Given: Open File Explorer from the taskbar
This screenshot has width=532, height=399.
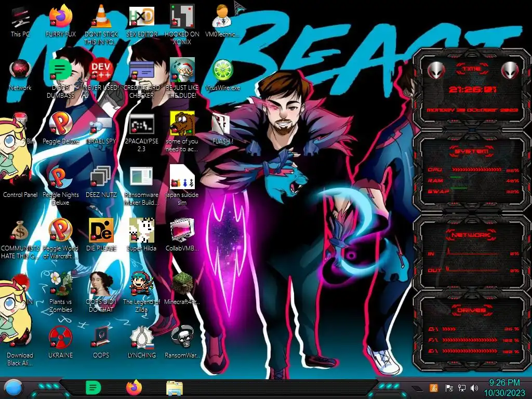Looking at the screenshot, I should click(175, 388).
